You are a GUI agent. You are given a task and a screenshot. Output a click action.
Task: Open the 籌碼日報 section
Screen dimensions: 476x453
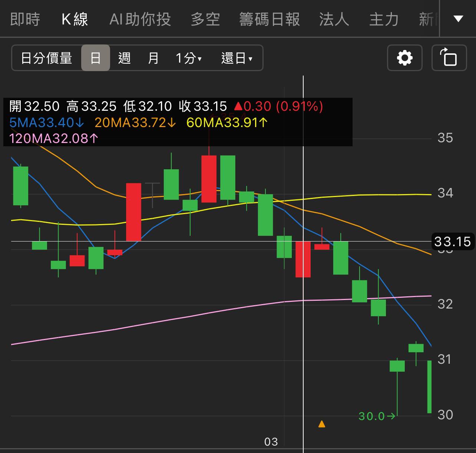pyautogui.click(x=270, y=19)
